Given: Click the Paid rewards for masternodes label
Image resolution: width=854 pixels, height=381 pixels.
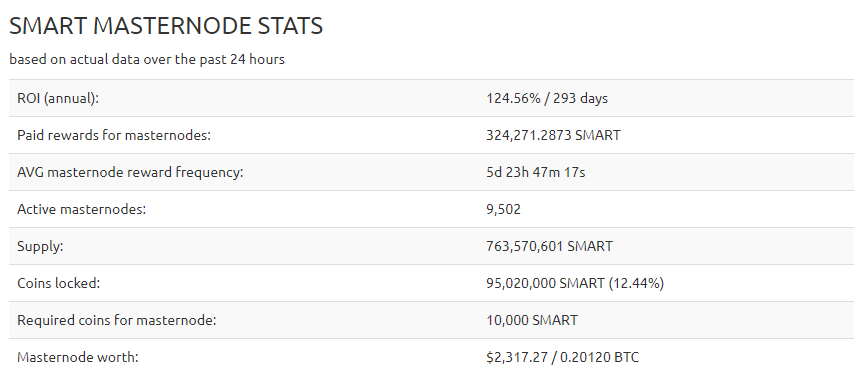Looking at the screenshot, I should pos(114,136).
